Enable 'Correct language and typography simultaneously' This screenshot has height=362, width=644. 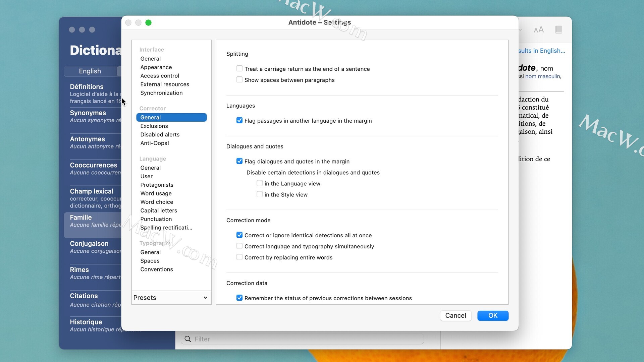[x=239, y=246]
